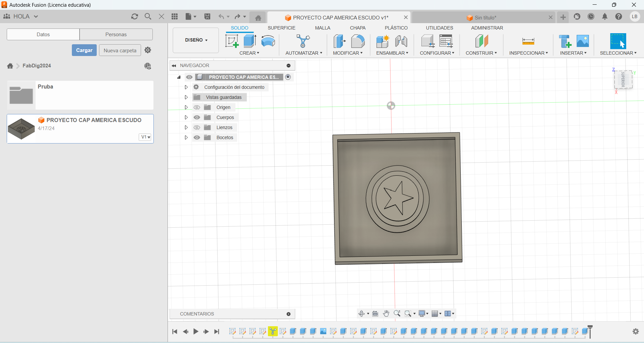Open timeline settings gear

(x=636, y=331)
